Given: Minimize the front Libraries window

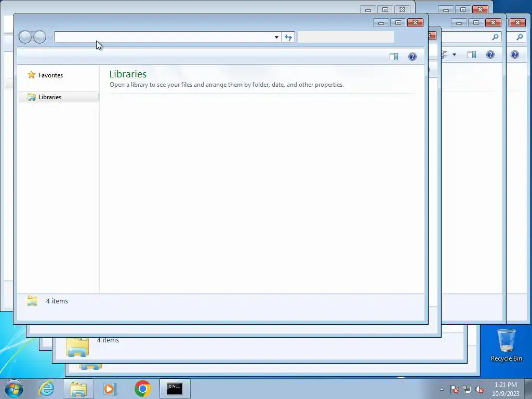Looking at the screenshot, I should (x=381, y=23).
